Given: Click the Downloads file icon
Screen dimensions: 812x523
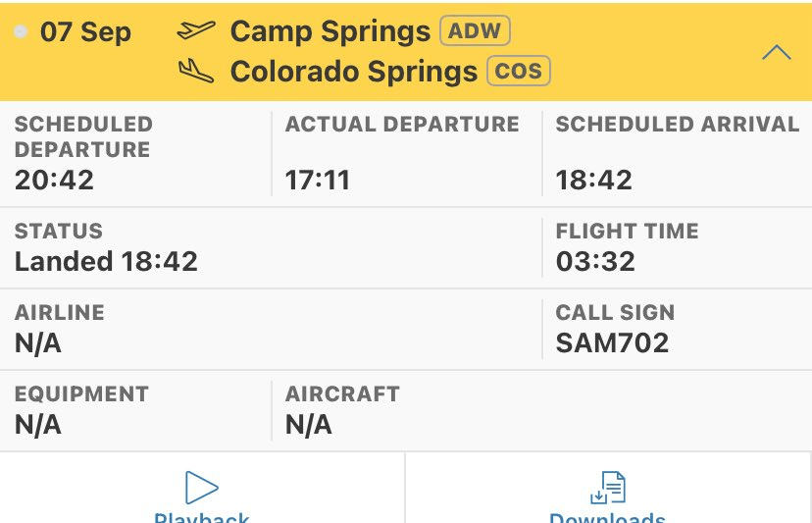Looking at the screenshot, I should 608,488.
